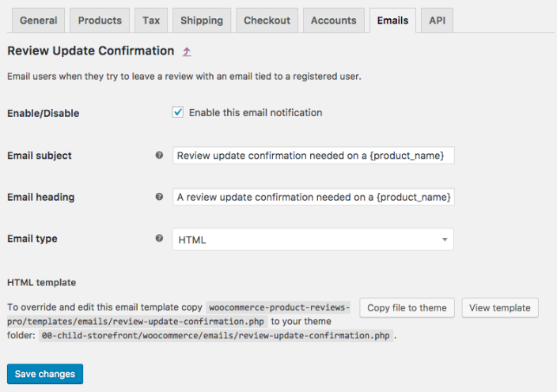
Task: Go to the Tax tab
Action: [x=151, y=21]
